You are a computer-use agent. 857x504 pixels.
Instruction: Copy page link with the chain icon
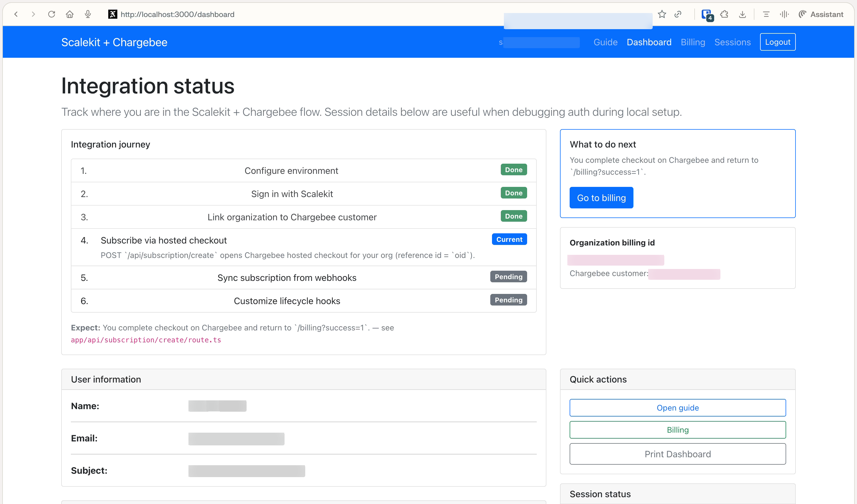(678, 14)
